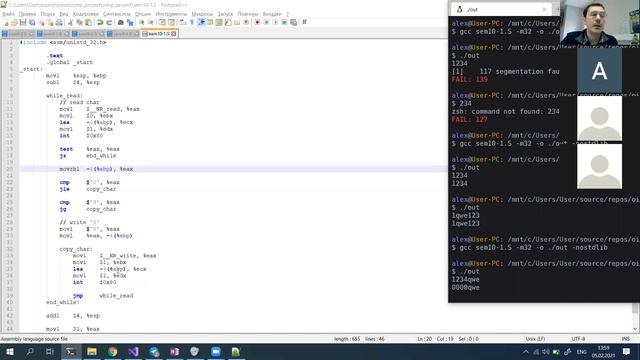The image size is (640, 360).
Task: Paste from clipboard toolbar icon
Action: (x=88, y=22)
